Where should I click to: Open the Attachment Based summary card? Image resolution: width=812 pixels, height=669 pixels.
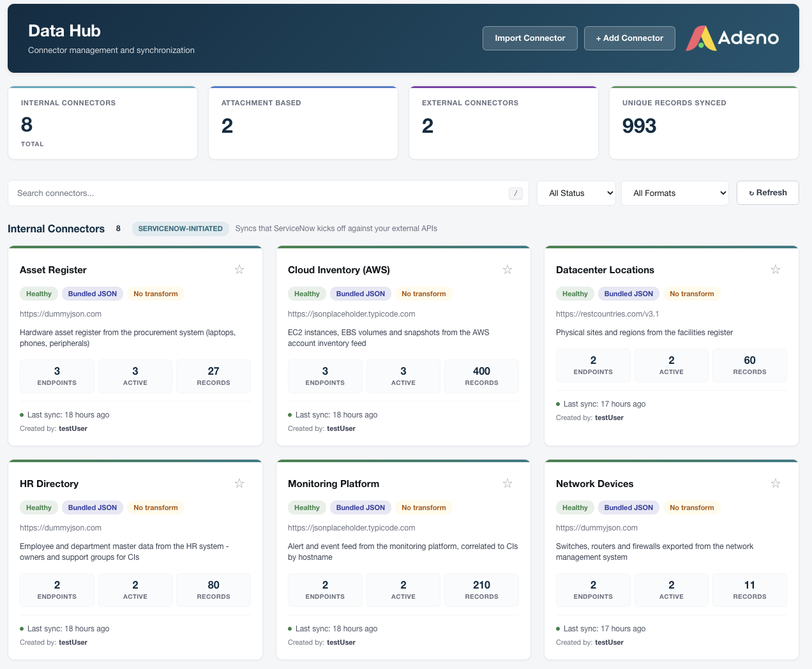point(303,123)
